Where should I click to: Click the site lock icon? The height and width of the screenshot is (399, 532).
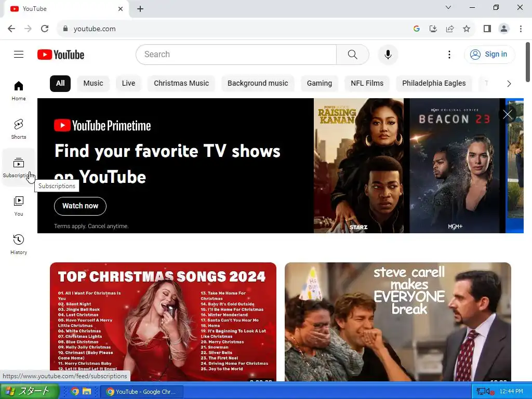pos(65,29)
